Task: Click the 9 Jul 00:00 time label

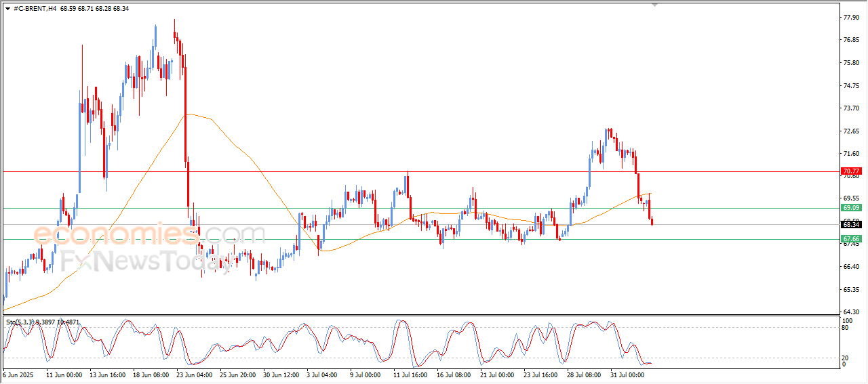Action: (366, 374)
